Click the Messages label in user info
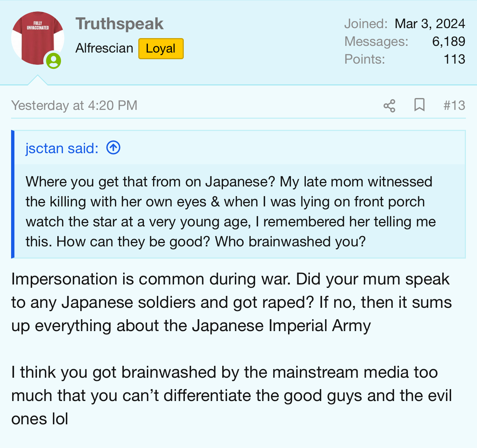 376,41
